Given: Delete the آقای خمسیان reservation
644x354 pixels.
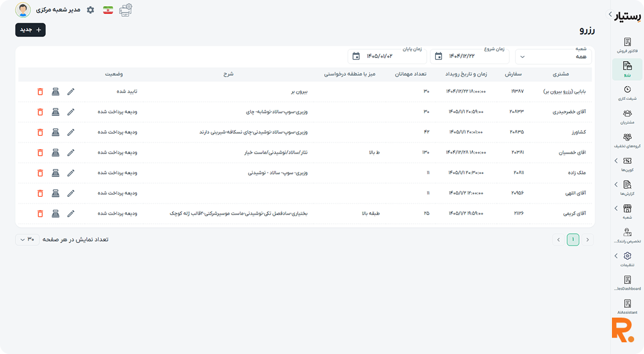Looking at the screenshot, I should point(40,152).
